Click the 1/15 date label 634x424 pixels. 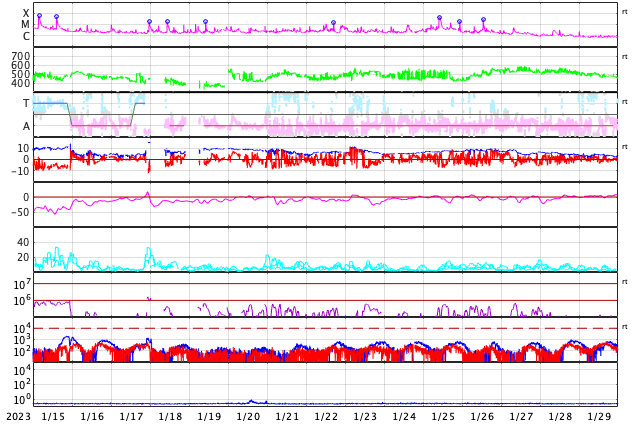(53, 416)
